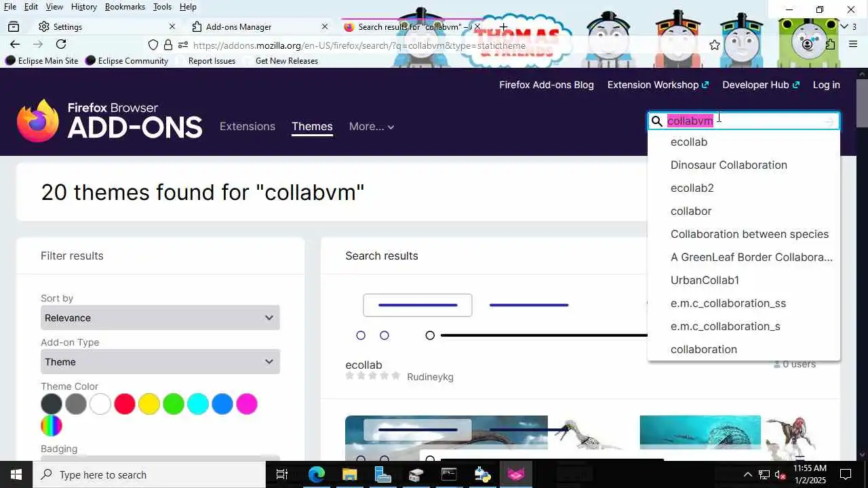Viewport: 868px width, 488px height.
Task: Go to the Themes section
Action: click(312, 127)
